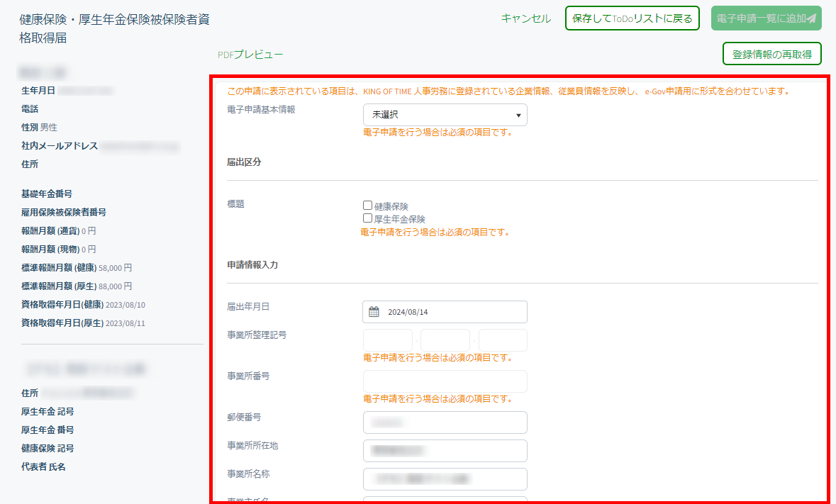Click the 健康保険・厚生年金保険被保険者資格取得届 page title
Image resolution: width=836 pixels, height=504 pixels.
point(114,28)
